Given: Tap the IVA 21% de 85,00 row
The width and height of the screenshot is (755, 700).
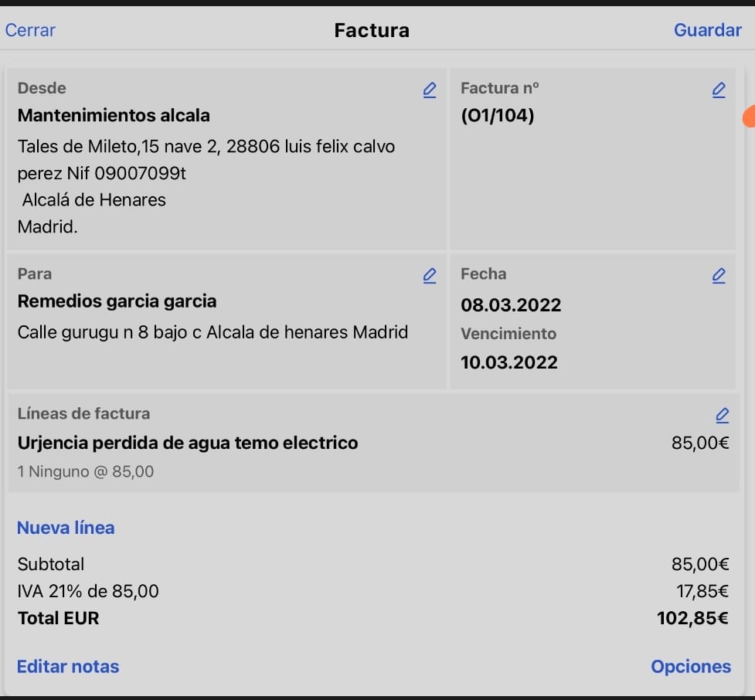Looking at the screenshot, I should point(88,592).
